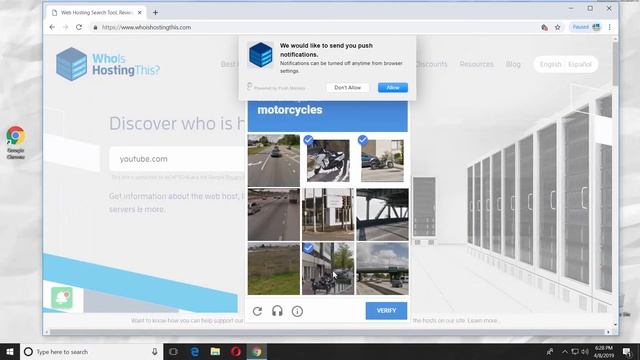Open the Action Center notifications icon
This screenshot has width=640, height=360.
tap(627, 352)
